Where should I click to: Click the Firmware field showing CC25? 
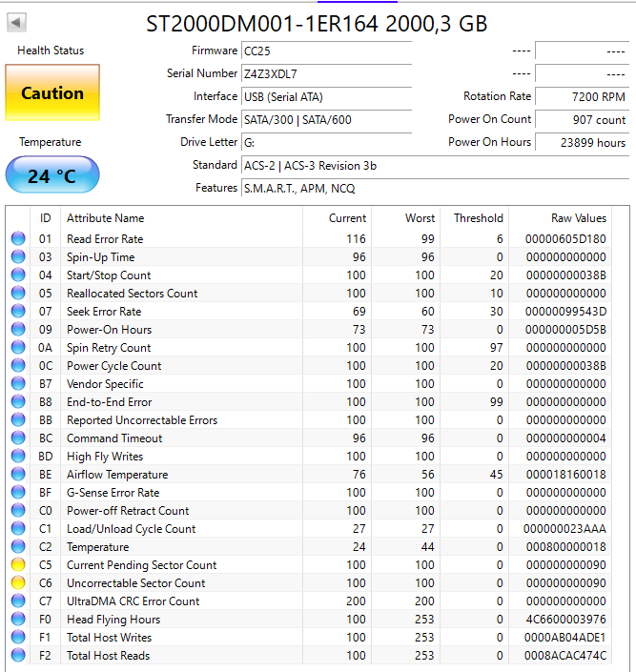326,51
